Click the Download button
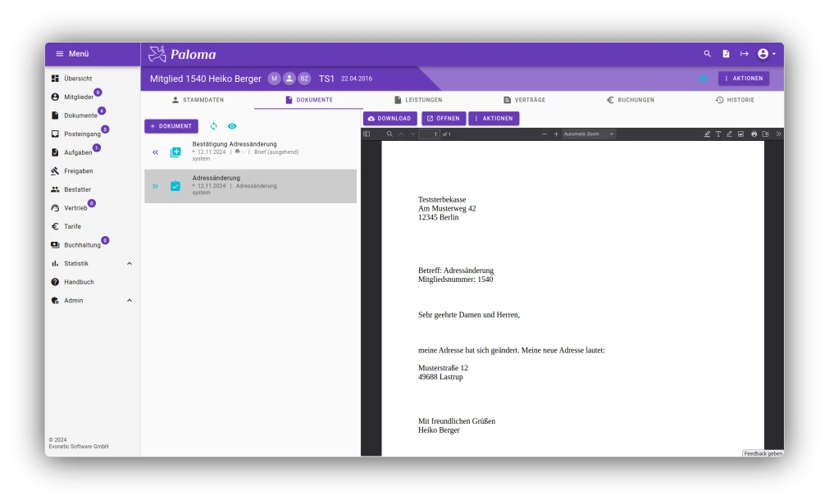 click(x=390, y=119)
